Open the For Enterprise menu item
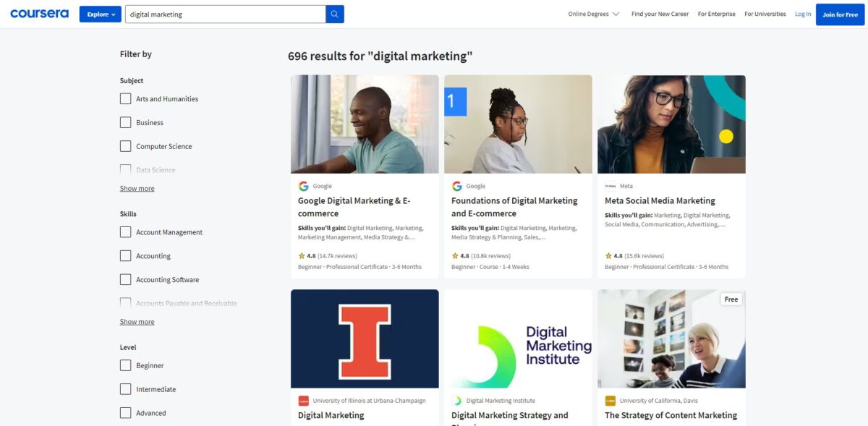 (716, 13)
